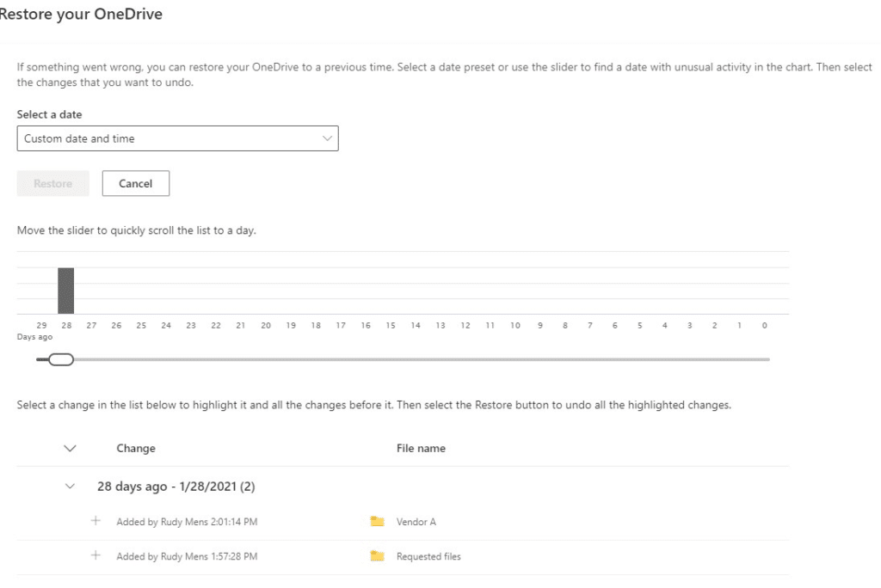Click the File name column header
This screenshot has width=881, height=588.
tap(421, 448)
